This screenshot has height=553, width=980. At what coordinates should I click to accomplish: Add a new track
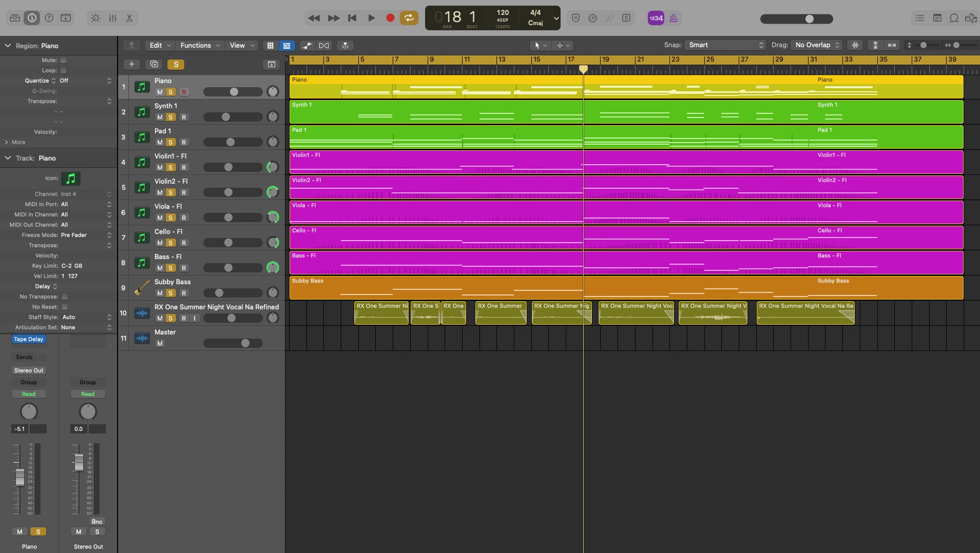131,64
